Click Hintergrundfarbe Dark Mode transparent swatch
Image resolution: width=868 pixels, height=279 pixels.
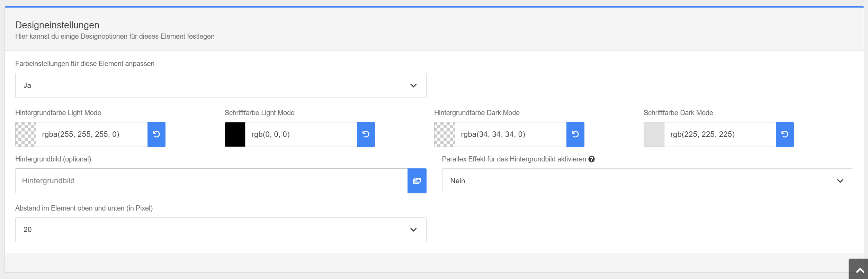click(445, 134)
